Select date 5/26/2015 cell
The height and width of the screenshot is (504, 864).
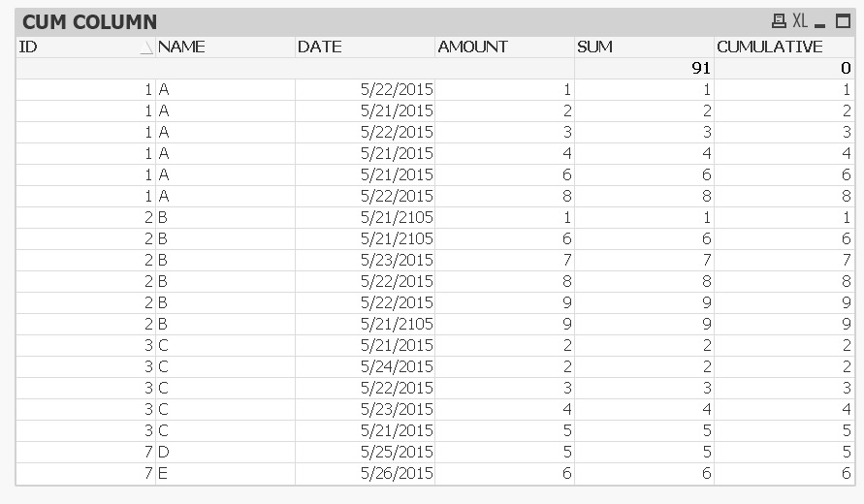click(396, 473)
